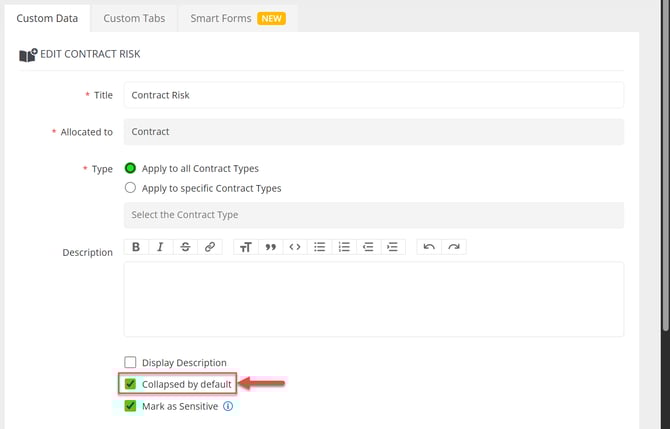The width and height of the screenshot is (670, 429).
Task: Create a numbered list
Action: pyautogui.click(x=344, y=247)
